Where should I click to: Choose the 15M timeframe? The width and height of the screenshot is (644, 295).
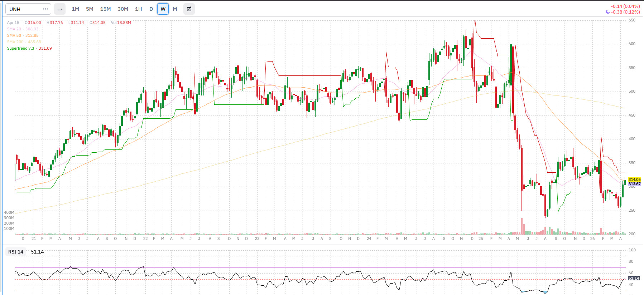105,9
